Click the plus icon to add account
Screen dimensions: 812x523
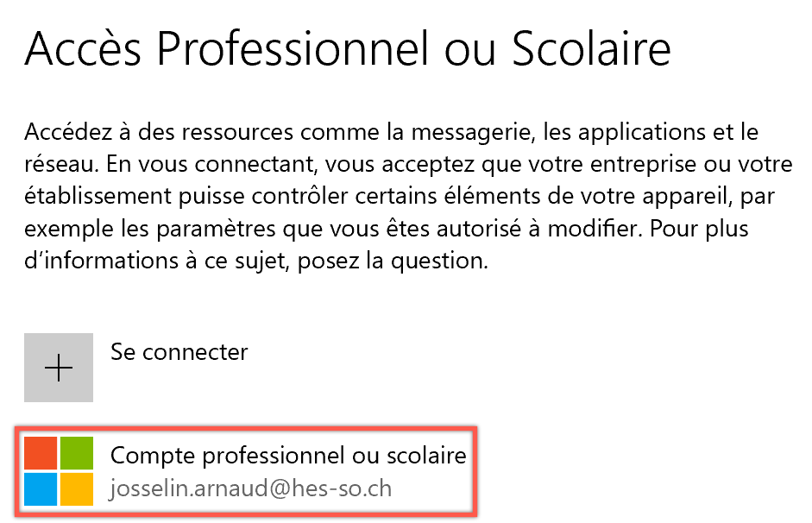[x=59, y=368]
